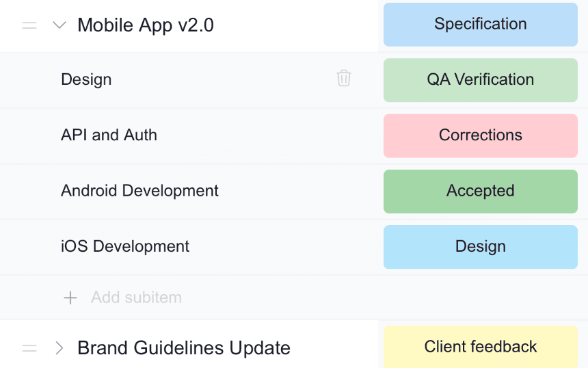Viewport: 588px width, 368px height.
Task: Expand the Brand Guidelines Update group
Action: 59,348
